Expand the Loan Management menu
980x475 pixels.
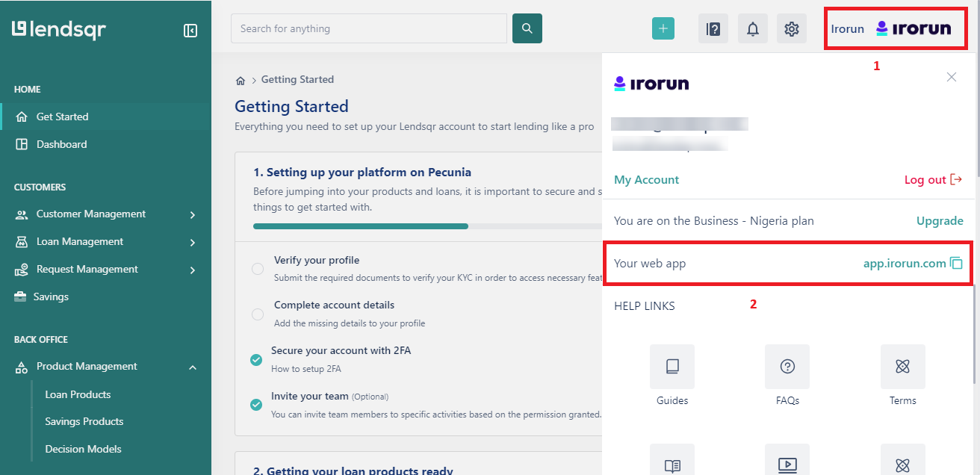click(105, 241)
